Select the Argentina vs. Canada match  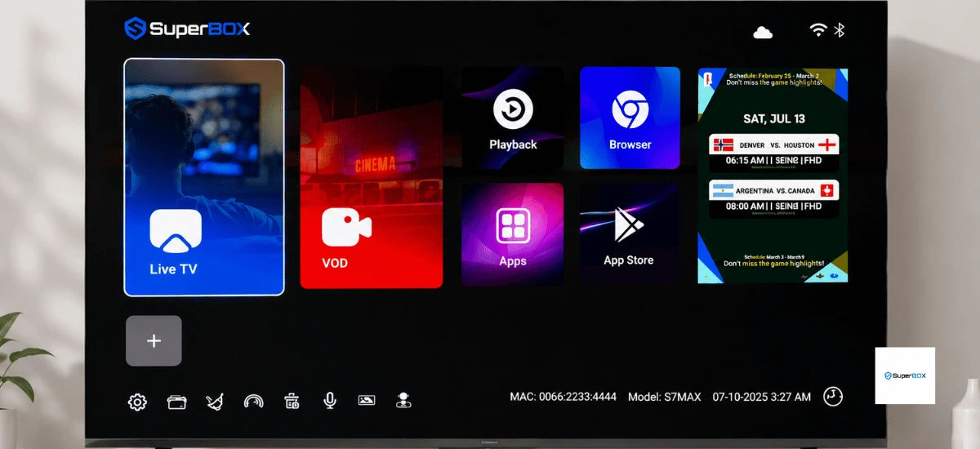coord(773,199)
